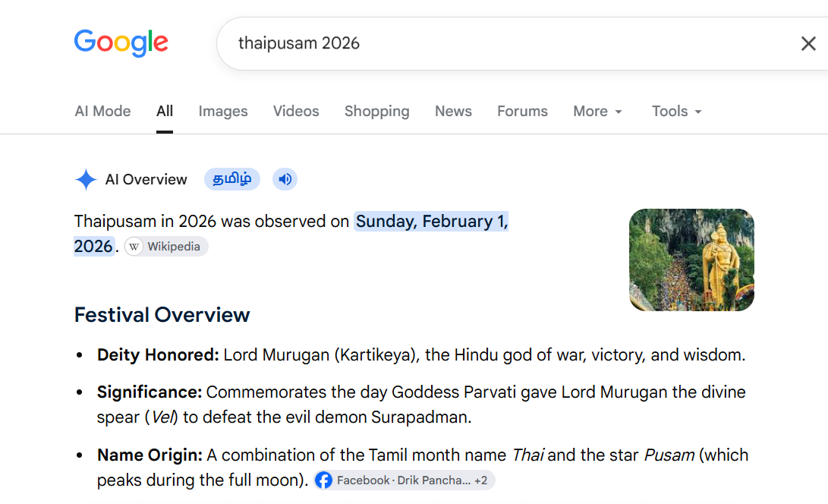Clear the search box with X icon
This screenshot has height=504, width=828.
coord(808,43)
